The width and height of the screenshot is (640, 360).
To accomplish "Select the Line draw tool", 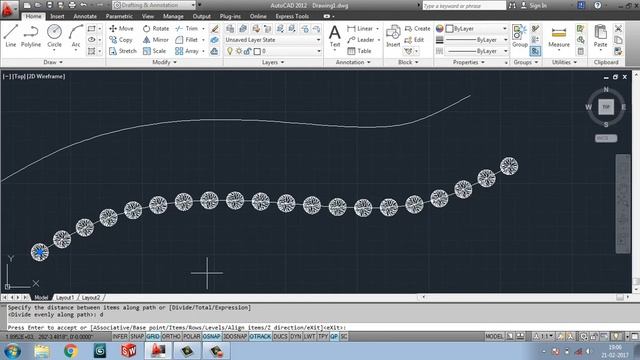I will pyautogui.click(x=11, y=36).
